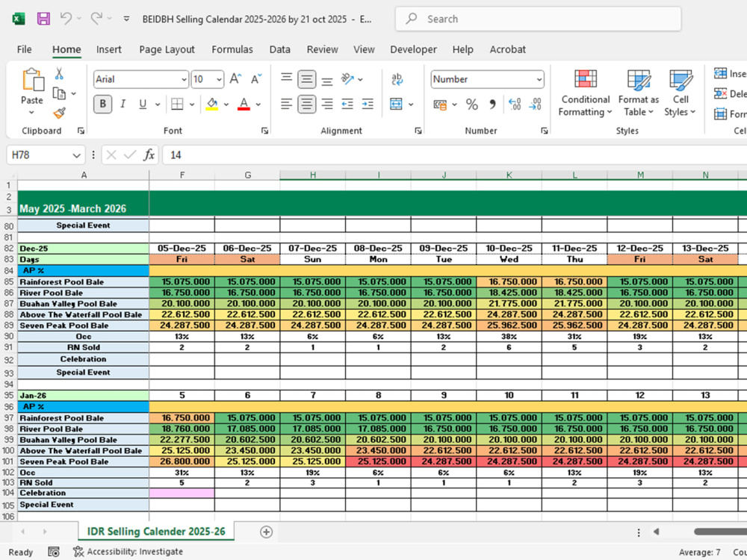
Task: Redo the last action
Action: pos(96,19)
